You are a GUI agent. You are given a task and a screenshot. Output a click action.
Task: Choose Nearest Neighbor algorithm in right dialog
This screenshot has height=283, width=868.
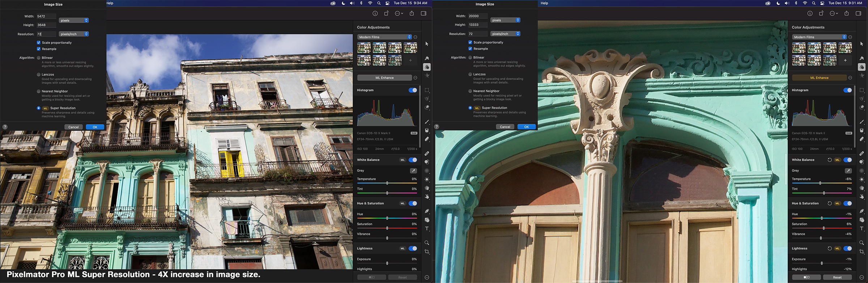(470, 91)
